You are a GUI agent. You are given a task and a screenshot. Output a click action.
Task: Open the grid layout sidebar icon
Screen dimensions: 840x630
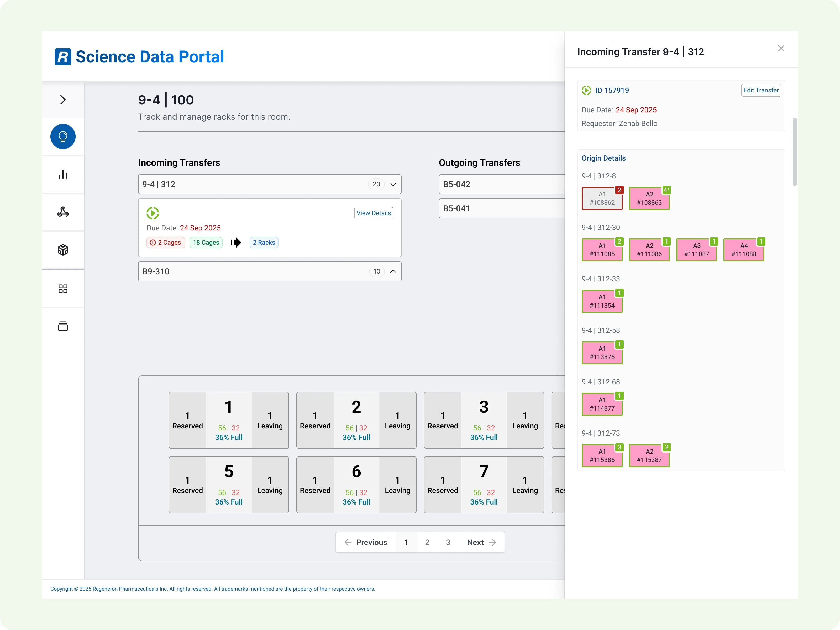63,288
